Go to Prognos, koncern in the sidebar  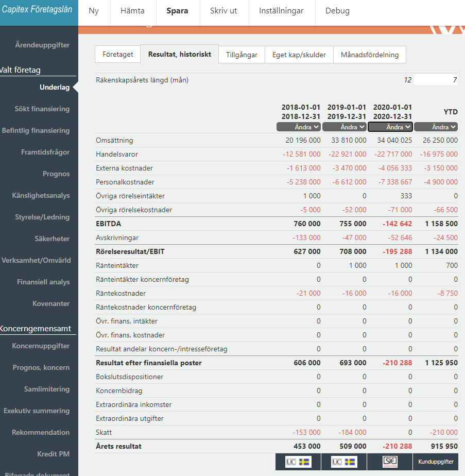pyautogui.click(x=41, y=368)
